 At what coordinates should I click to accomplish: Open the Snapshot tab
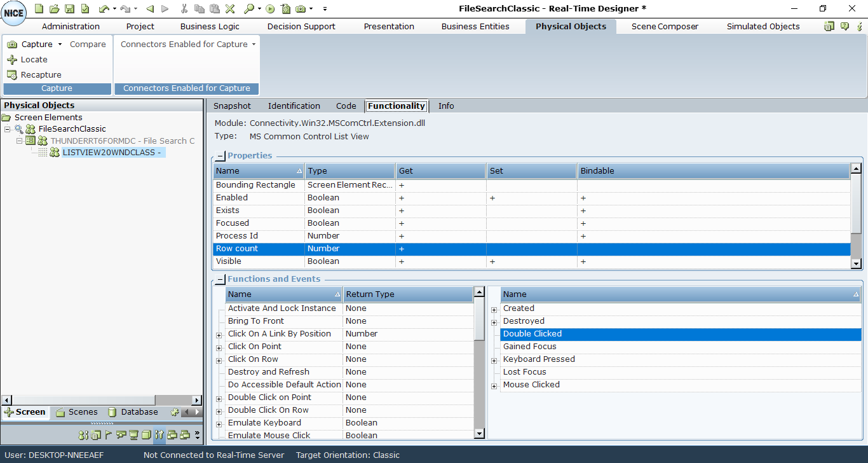232,106
